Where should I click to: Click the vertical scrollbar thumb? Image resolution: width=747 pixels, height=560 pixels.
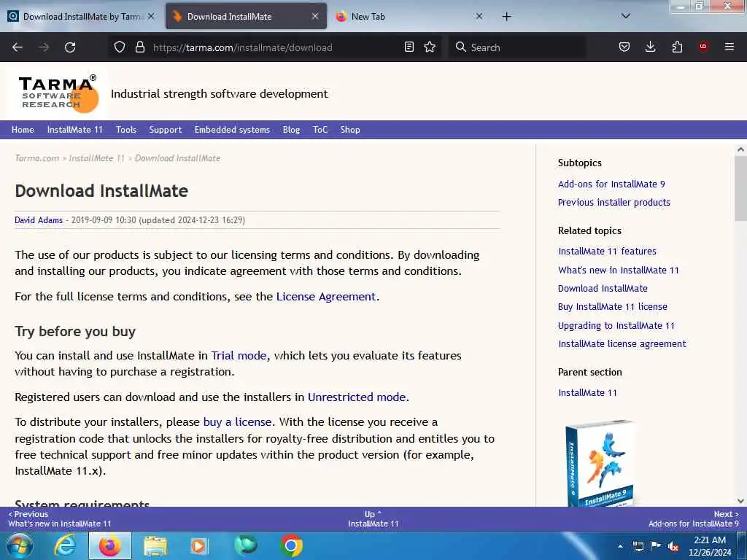click(x=740, y=188)
